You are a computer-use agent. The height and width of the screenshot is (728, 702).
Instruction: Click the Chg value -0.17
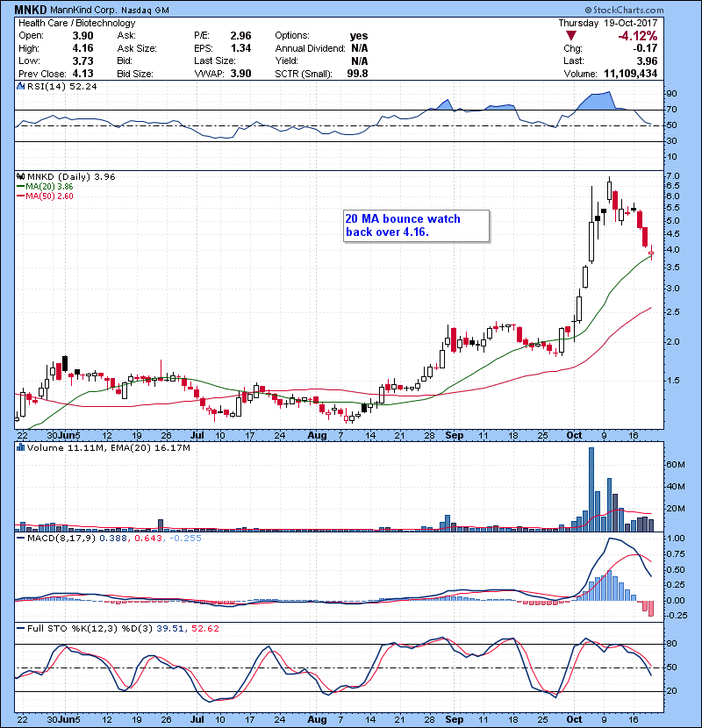coord(645,48)
